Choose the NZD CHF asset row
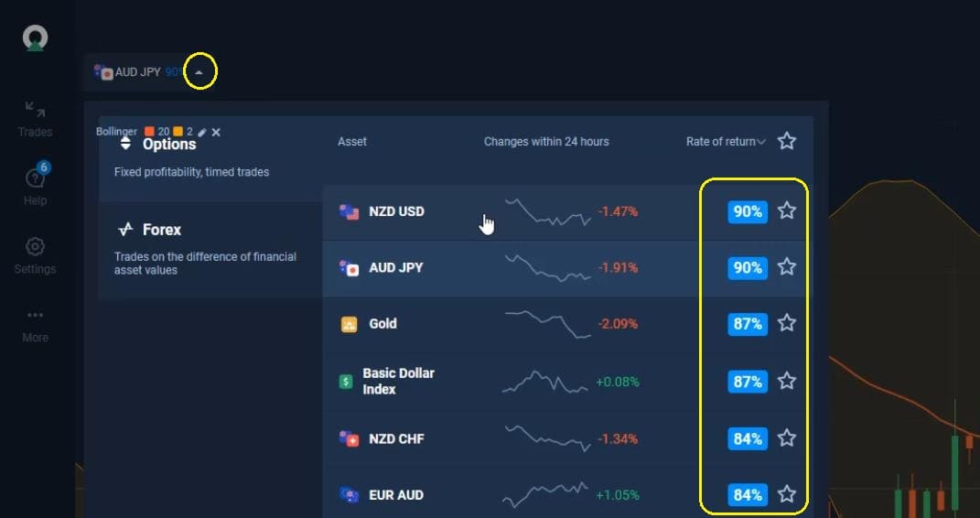The height and width of the screenshot is (518, 980). [565, 438]
